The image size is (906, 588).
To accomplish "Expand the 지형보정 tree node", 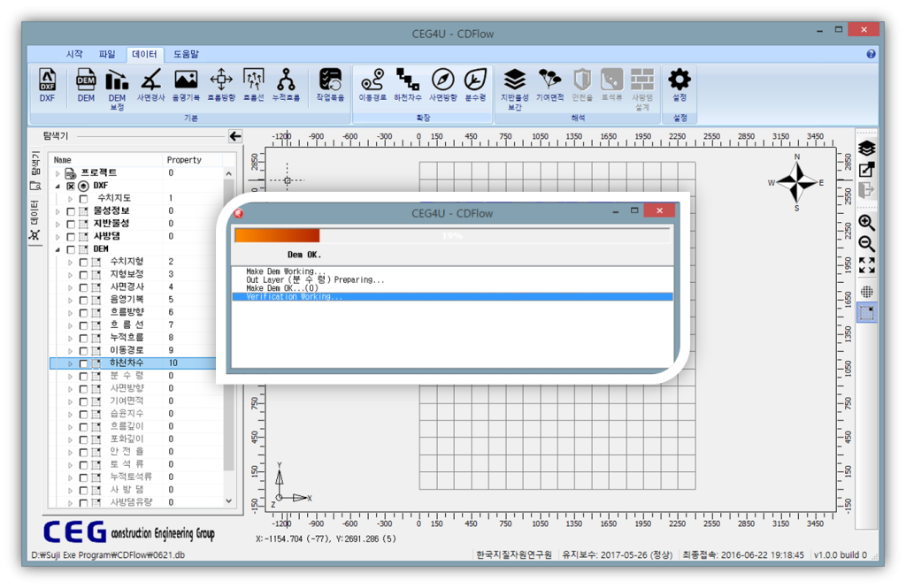I will click(71, 275).
